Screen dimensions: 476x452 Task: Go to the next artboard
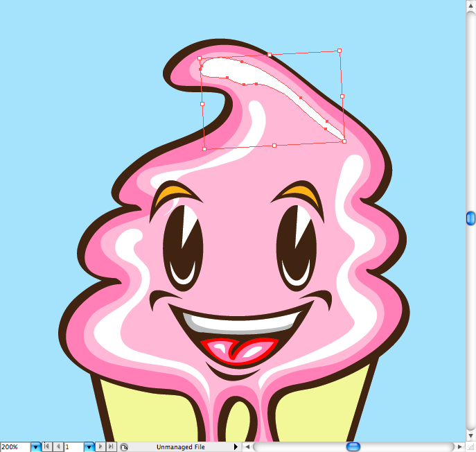101,447
